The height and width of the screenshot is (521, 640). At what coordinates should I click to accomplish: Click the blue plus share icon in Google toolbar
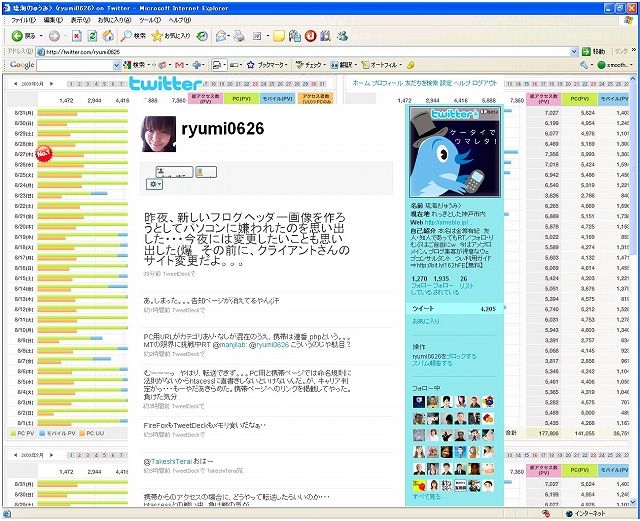(x=197, y=65)
